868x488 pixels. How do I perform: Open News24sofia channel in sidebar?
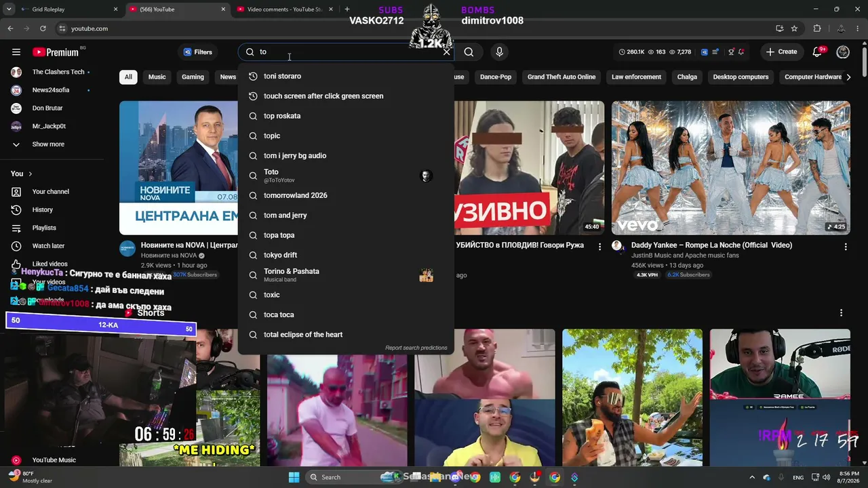[x=52, y=90]
